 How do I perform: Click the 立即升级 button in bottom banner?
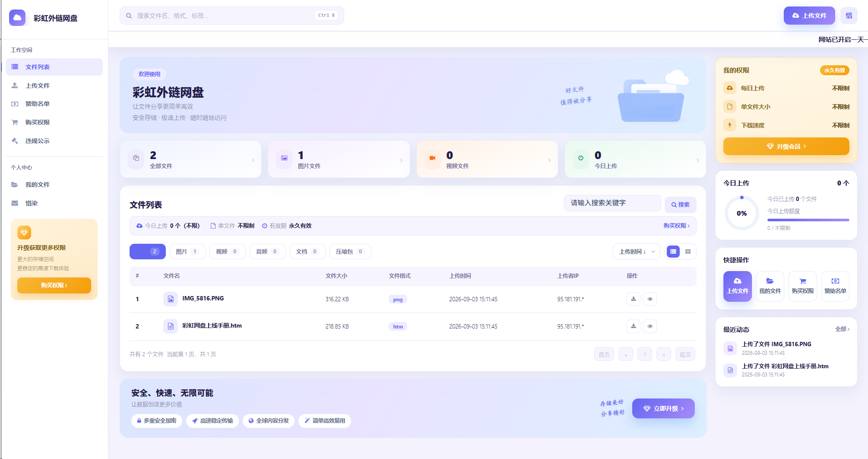tap(663, 408)
